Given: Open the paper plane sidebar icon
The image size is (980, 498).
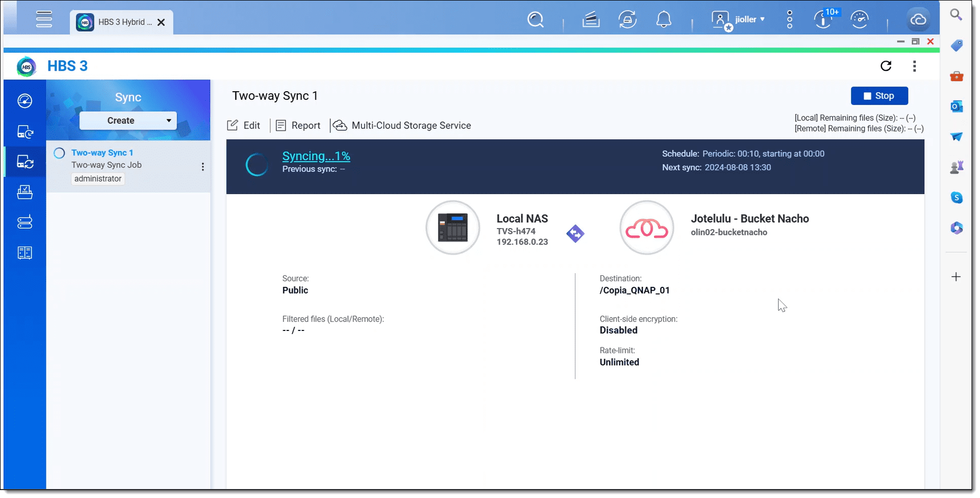Looking at the screenshot, I should pos(956,137).
